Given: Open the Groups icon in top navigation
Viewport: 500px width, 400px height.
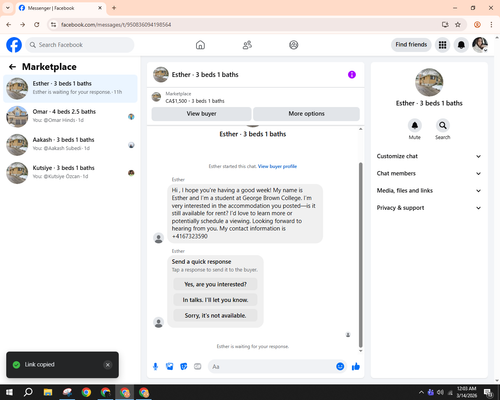Looking at the screenshot, I should (x=294, y=45).
